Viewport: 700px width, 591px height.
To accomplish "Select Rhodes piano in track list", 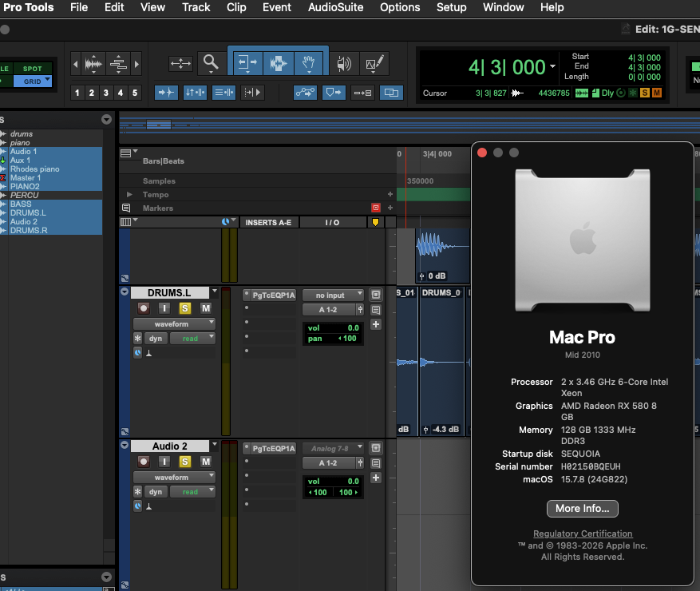I will (35, 169).
